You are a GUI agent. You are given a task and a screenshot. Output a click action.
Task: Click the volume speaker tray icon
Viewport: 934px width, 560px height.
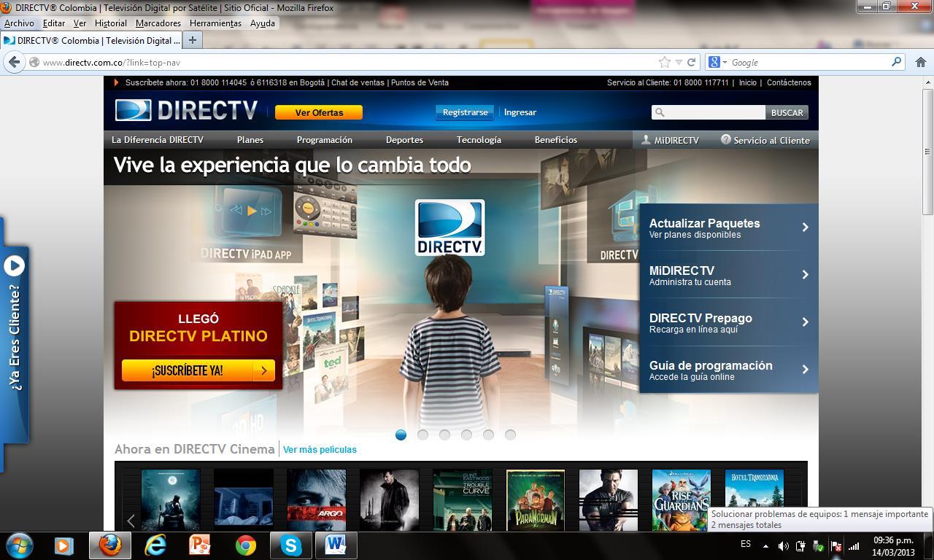tap(783, 545)
